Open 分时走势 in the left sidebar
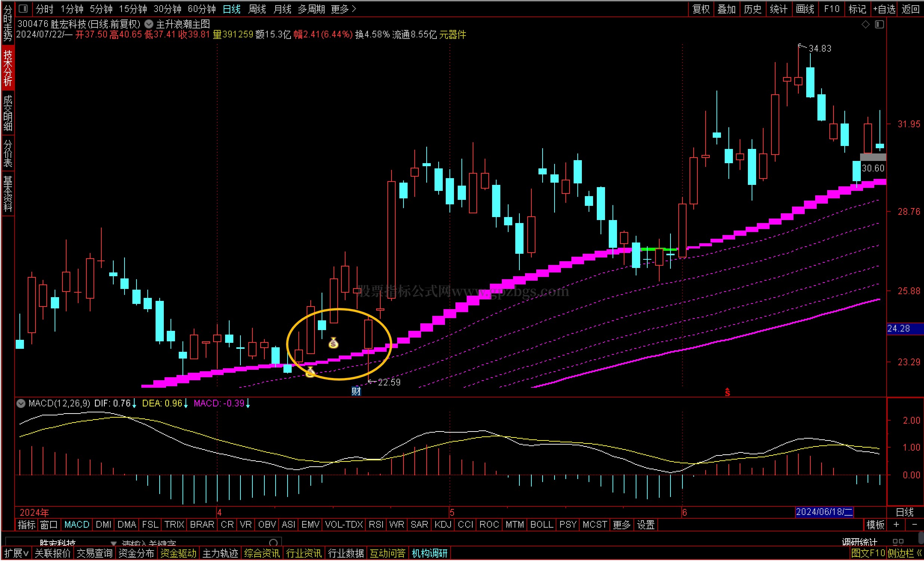The image size is (924, 561). pos(8,23)
